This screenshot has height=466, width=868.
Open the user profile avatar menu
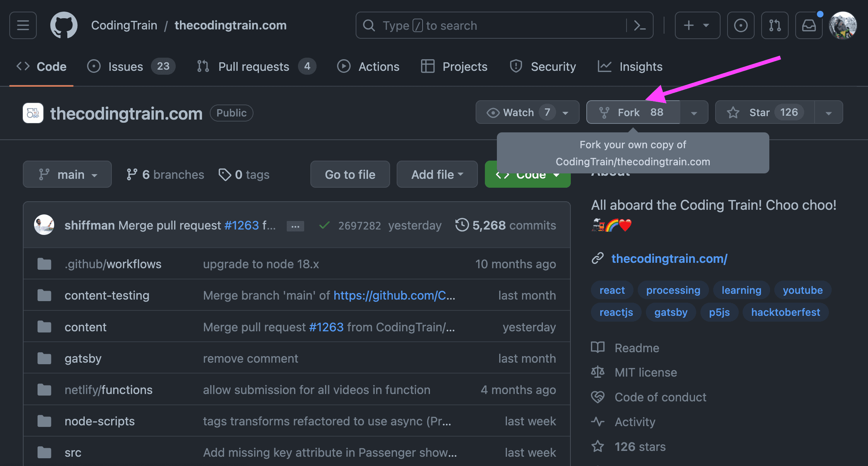coord(842,26)
